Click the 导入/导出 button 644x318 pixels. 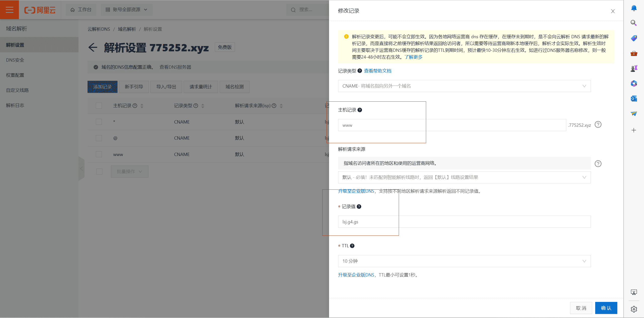(166, 87)
